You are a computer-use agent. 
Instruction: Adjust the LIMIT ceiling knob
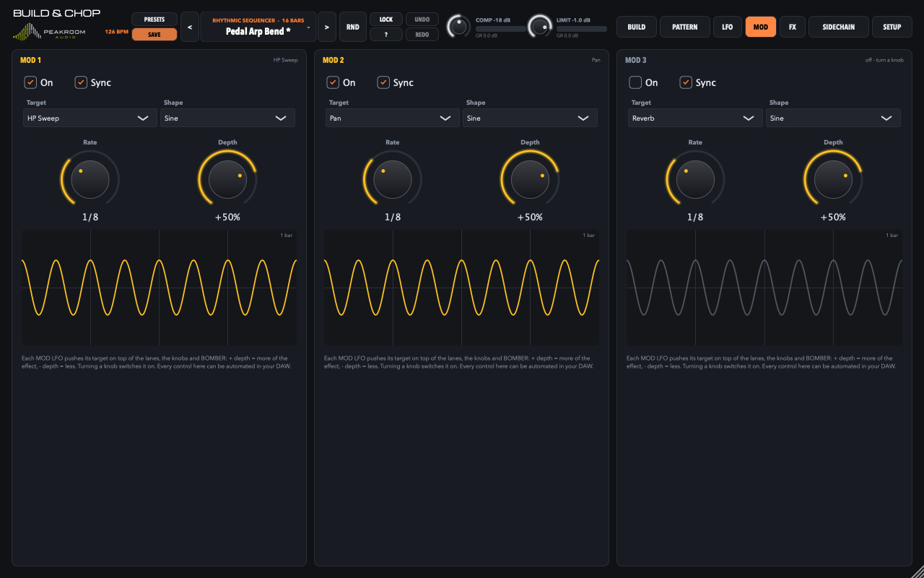[x=539, y=27]
